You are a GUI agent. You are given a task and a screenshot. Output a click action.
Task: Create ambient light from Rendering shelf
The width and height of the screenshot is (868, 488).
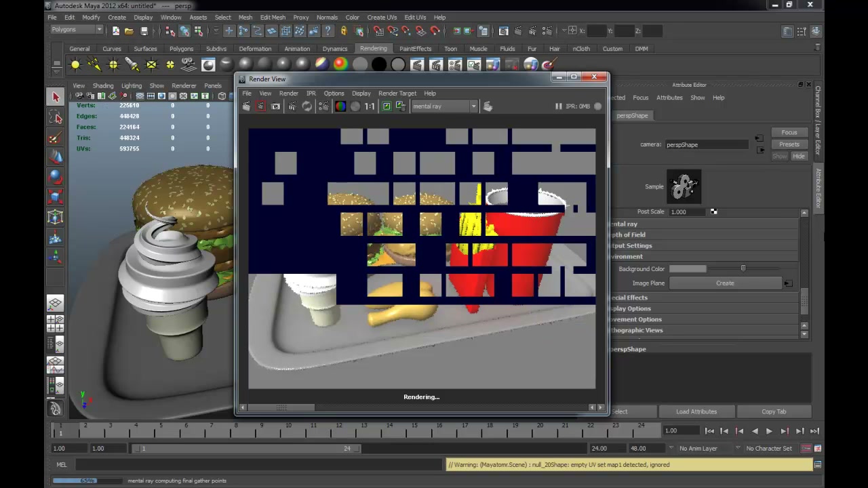pos(75,64)
